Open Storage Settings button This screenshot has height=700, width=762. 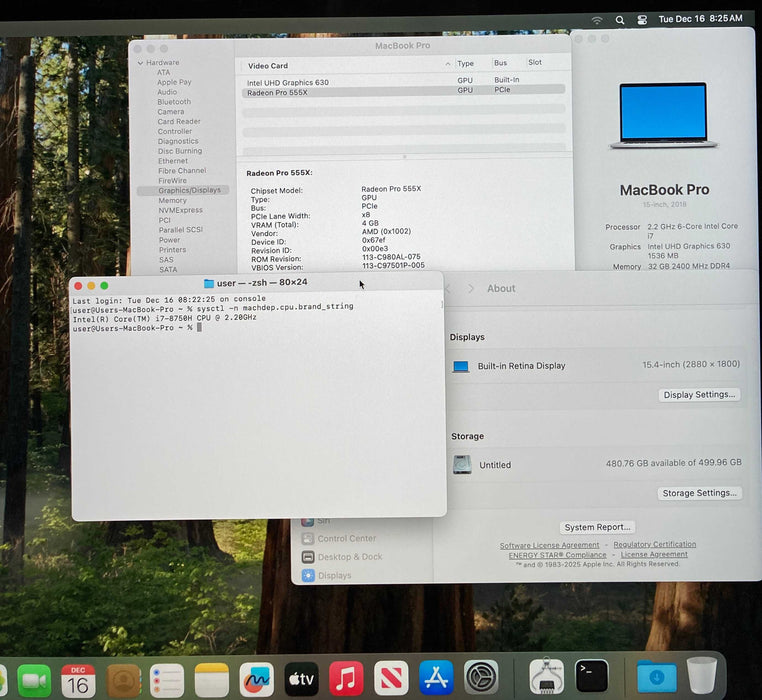tap(699, 493)
